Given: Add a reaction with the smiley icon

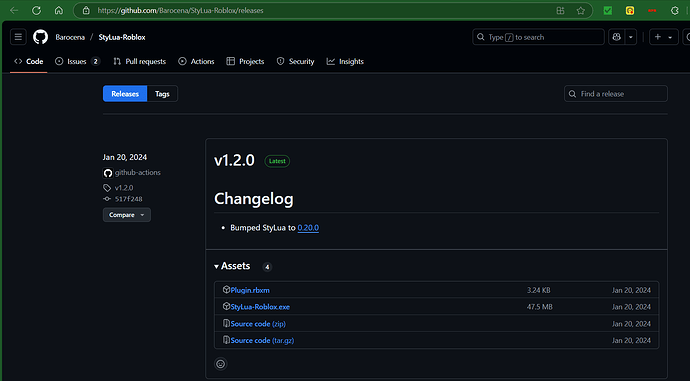Looking at the screenshot, I should 220,364.
